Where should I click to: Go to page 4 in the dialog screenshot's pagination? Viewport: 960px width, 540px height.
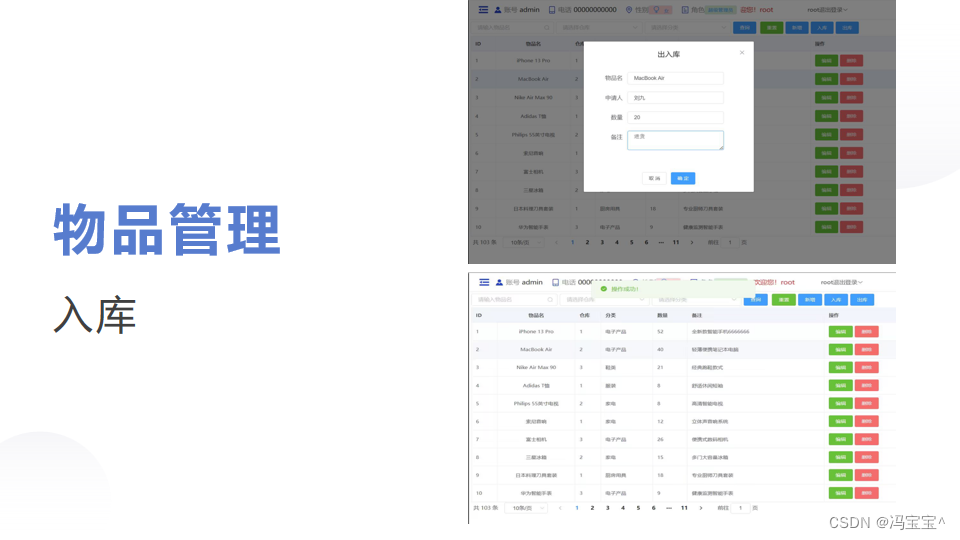617,242
